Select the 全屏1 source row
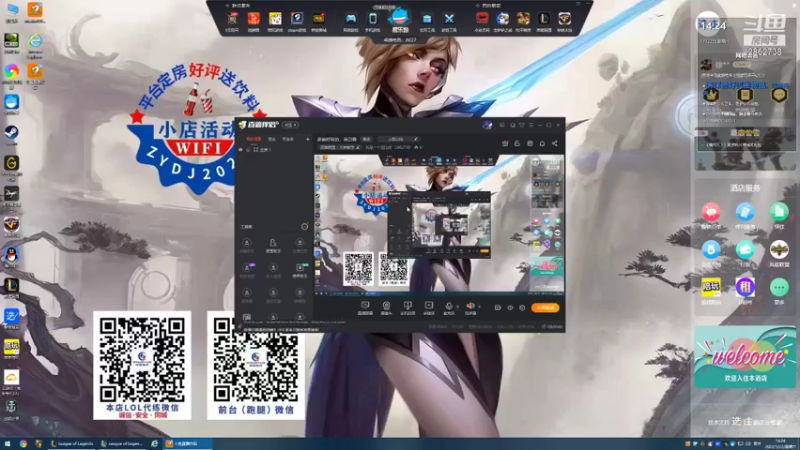This screenshot has height=450, width=800. coord(274,150)
